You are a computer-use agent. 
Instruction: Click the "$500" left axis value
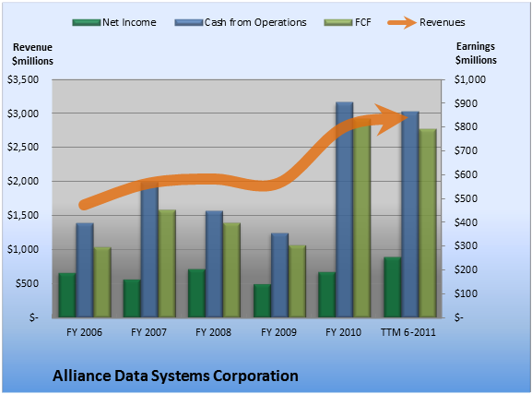pyautogui.click(x=27, y=283)
